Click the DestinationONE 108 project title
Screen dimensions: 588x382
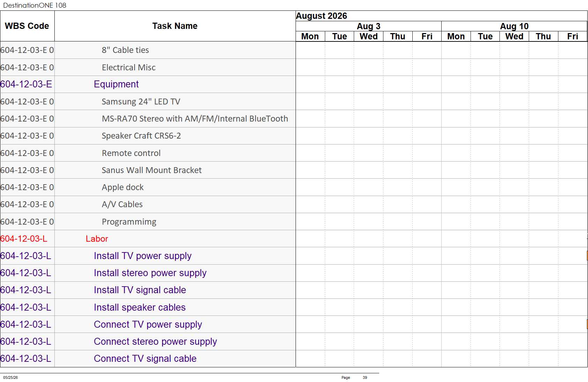[35, 5]
